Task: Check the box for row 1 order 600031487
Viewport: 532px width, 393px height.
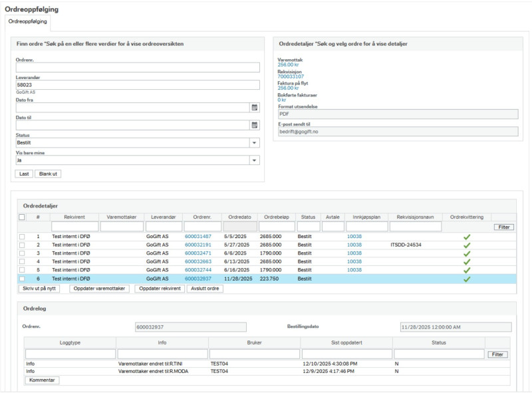Action: (22, 237)
